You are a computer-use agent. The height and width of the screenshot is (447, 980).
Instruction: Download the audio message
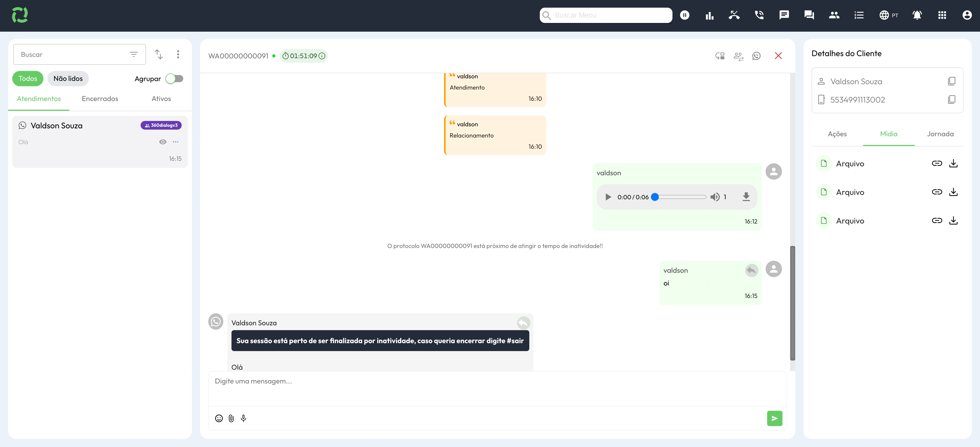pos(746,197)
